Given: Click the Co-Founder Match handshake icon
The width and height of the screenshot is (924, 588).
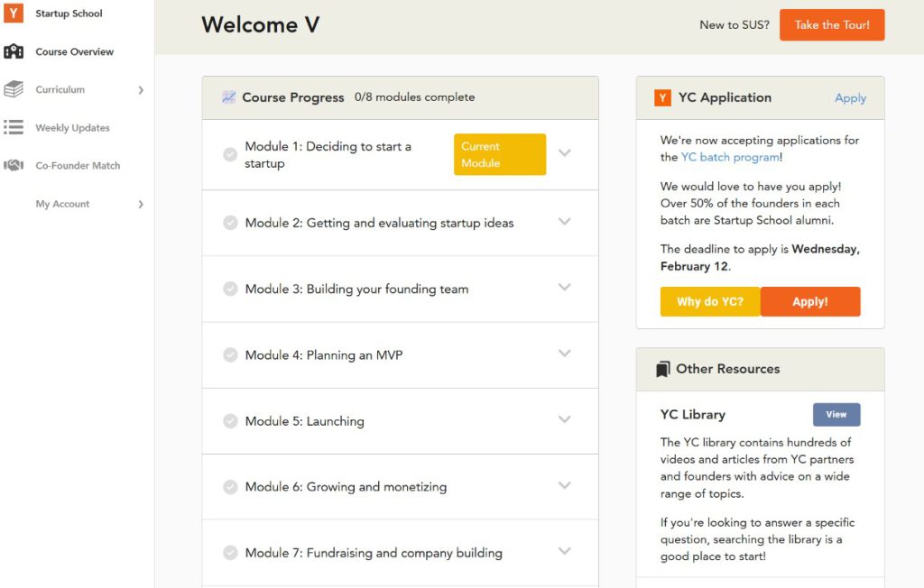Looking at the screenshot, I should [14, 165].
